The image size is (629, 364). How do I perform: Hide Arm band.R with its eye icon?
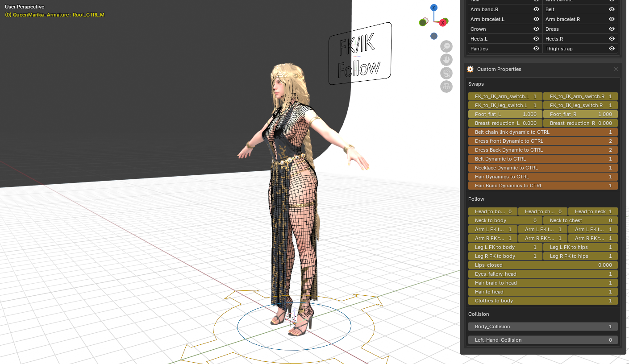click(x=536, y=9)
